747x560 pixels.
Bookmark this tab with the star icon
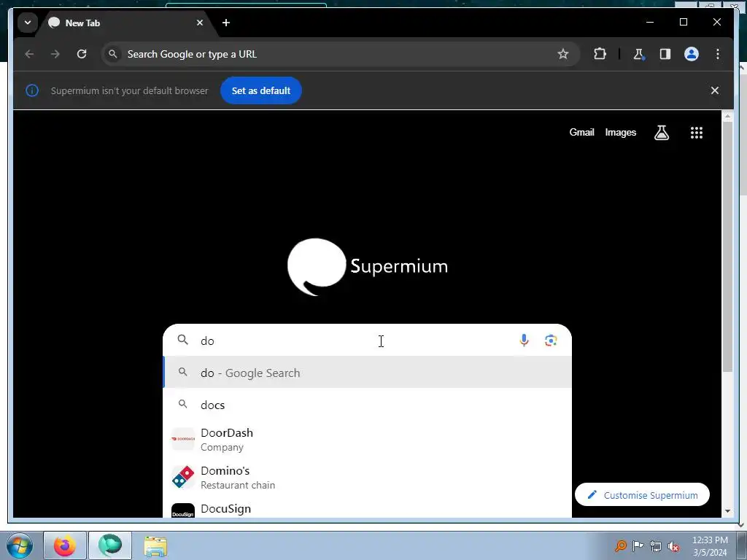point(563,54)
